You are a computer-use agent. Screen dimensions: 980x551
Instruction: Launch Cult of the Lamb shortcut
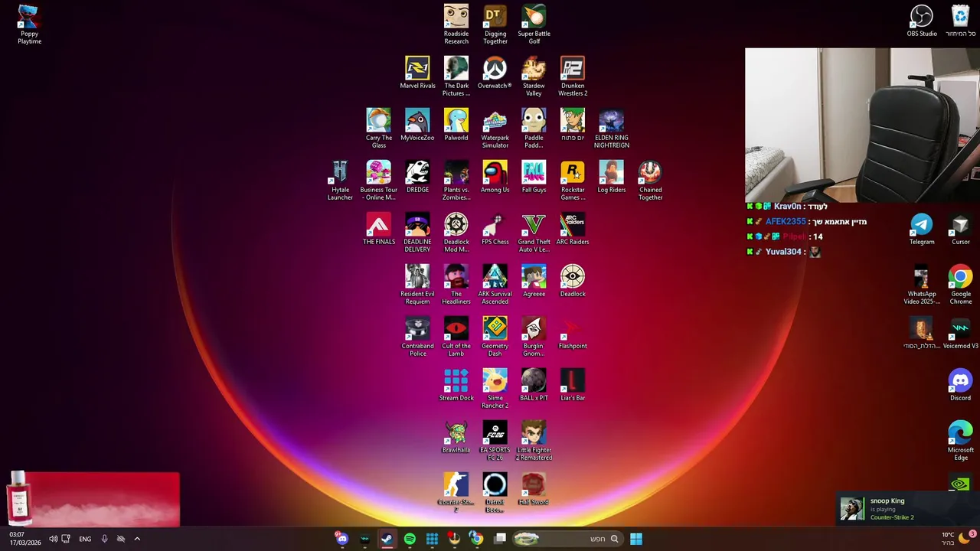pyautogui.click(x=456, y=337)
